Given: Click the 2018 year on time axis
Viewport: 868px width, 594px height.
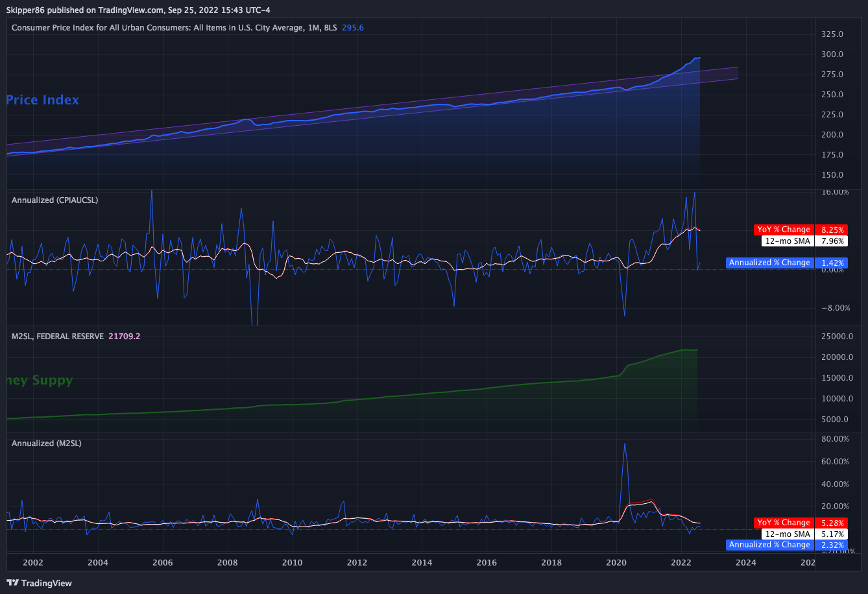Looking at the screenshot, I should (x=551, y=562).
